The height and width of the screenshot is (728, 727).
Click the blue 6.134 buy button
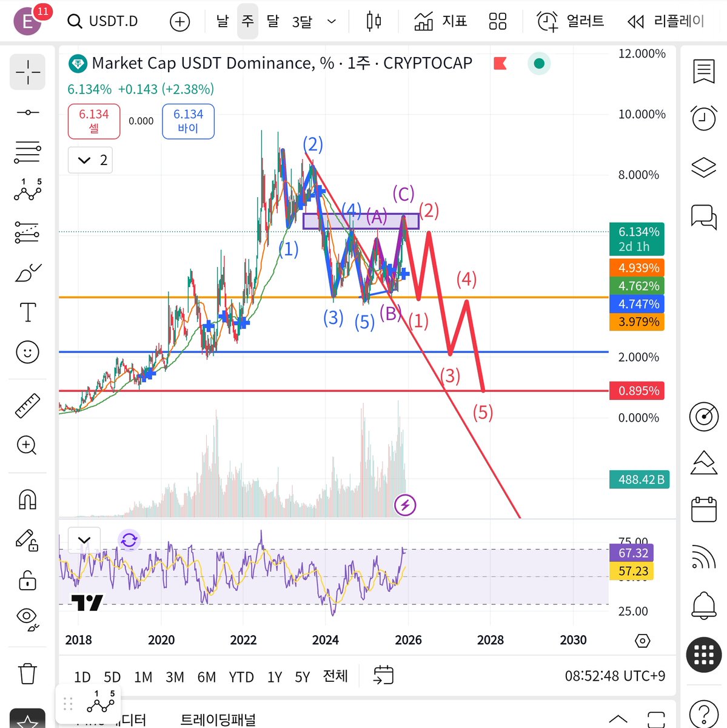click(x=188, y=121)
